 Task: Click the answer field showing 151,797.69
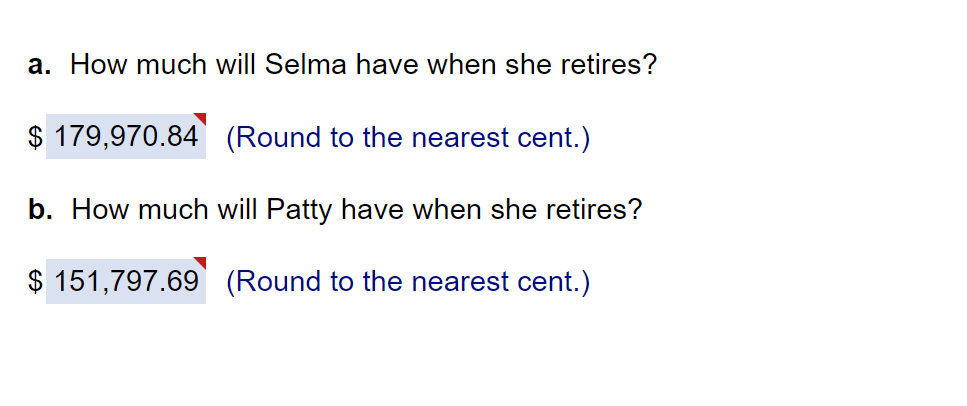(x=126, y=281)
